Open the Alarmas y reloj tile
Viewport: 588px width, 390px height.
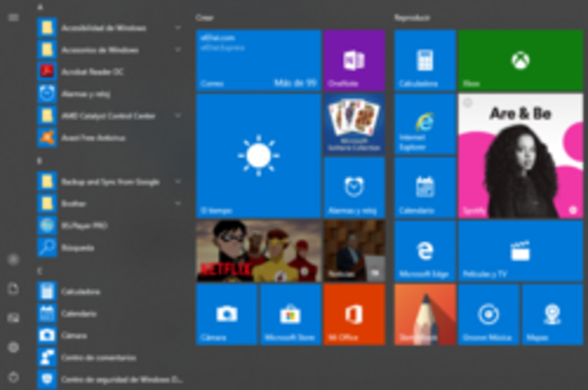pos(355,188)
